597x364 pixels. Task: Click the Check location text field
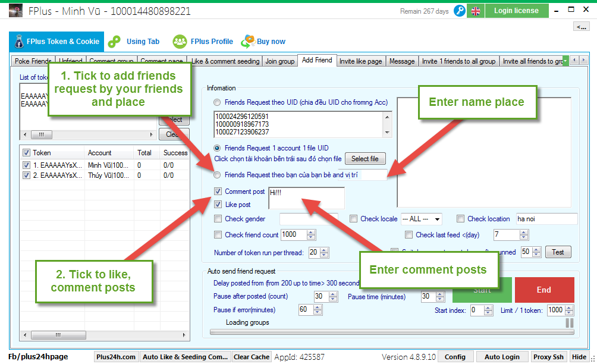[x=546, y=219]
